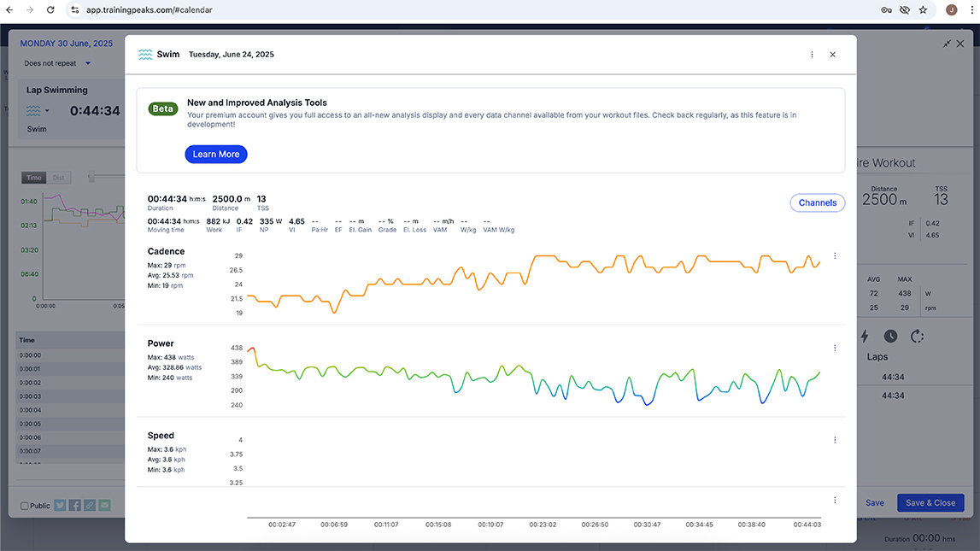Switch graph to Time mode
This screenshot has width=980, height=551.
(x=33, y=178)
